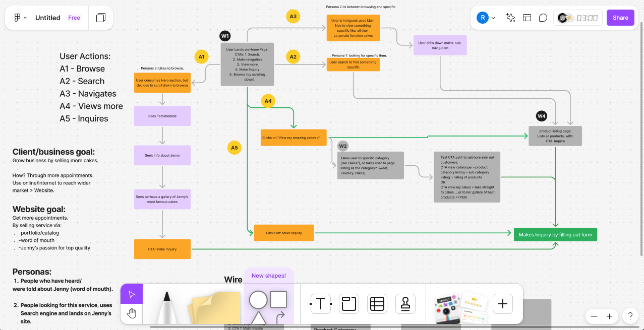Select 'Makes Inquiry by filling out form' box
Image resolution: width=644 pixels, height=330 pixels.
point(555,234)
